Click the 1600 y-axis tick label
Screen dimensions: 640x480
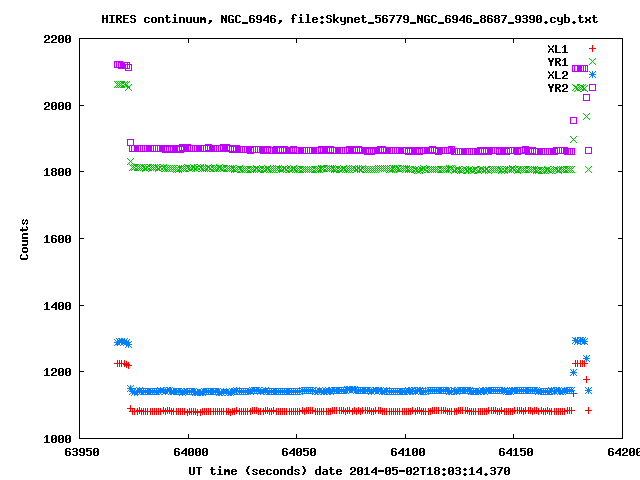click(57, 239)
